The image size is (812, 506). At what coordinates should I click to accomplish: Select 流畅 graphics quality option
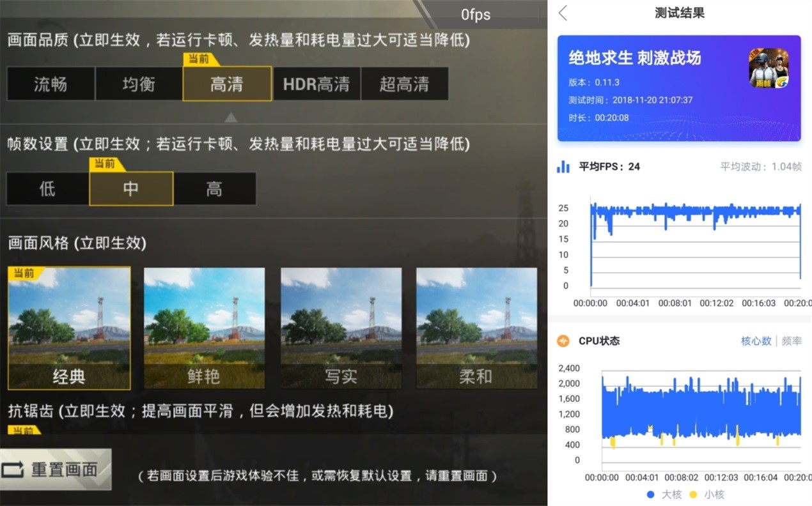point(51,84)
